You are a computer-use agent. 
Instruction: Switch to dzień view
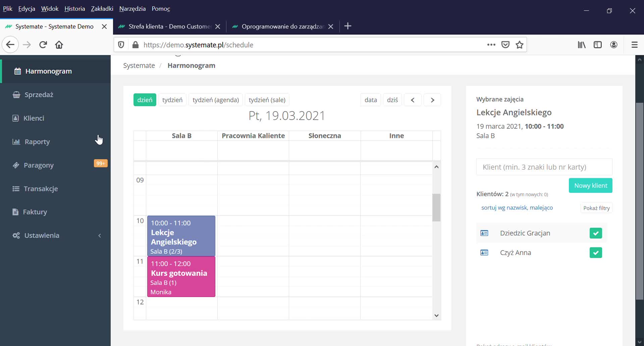point(145,100)
